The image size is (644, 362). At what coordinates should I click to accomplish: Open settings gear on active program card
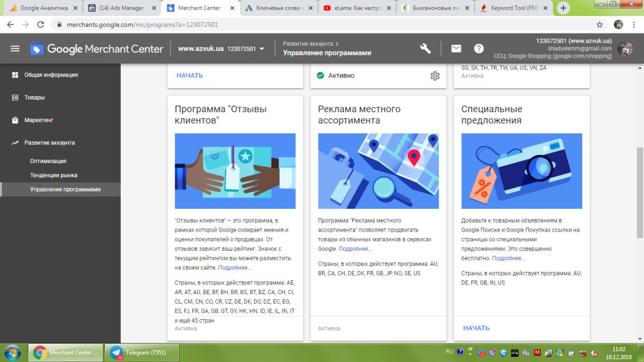tap(435, 76)
